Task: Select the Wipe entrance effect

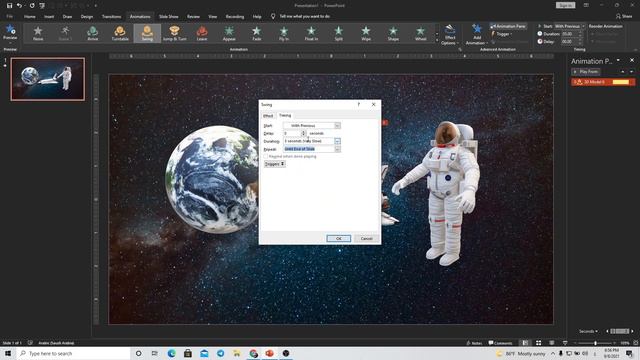Action: point(366,33)
